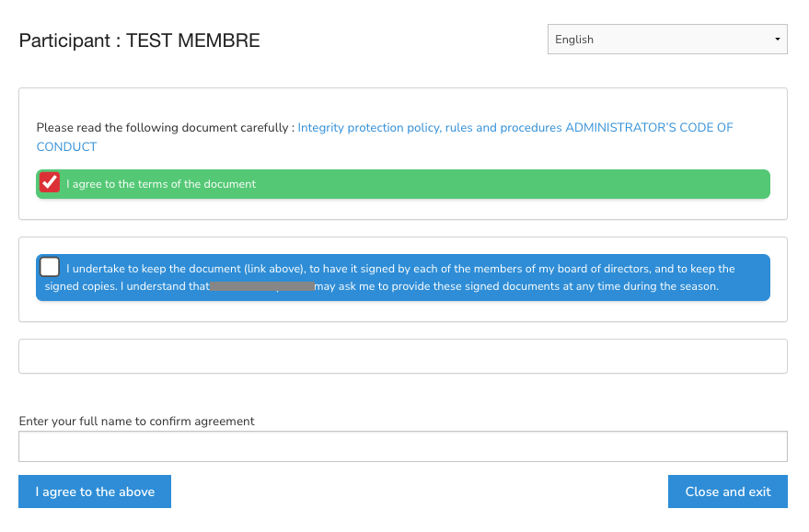Click the word CONDUCT in the document link
809x532 pixels.
[66, 147]
